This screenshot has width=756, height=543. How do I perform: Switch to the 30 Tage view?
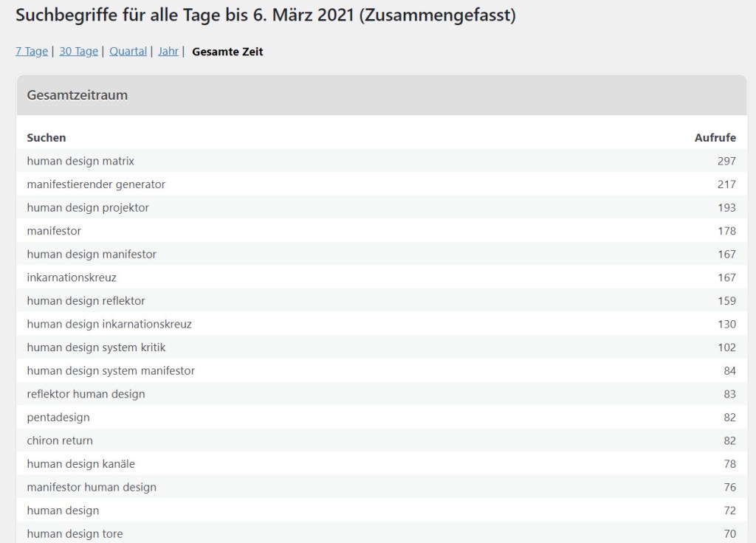(78, 52)
